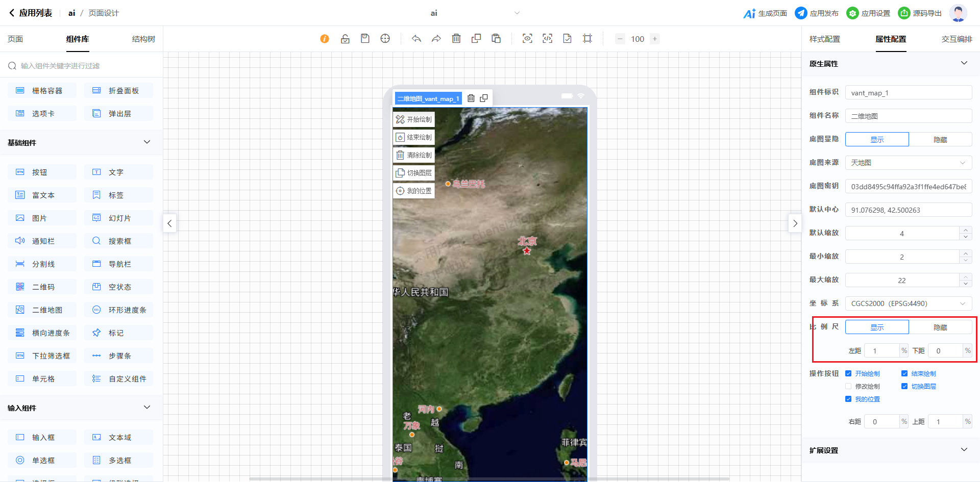
Task: Click the undo arrow in toolbar
Action: tap(416, 39)
